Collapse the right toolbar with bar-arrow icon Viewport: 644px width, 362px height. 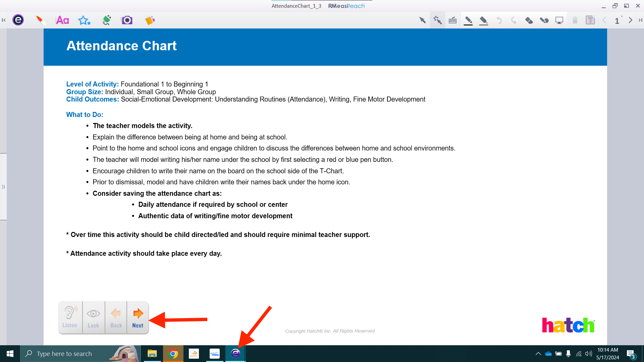[x=640, y=20]
